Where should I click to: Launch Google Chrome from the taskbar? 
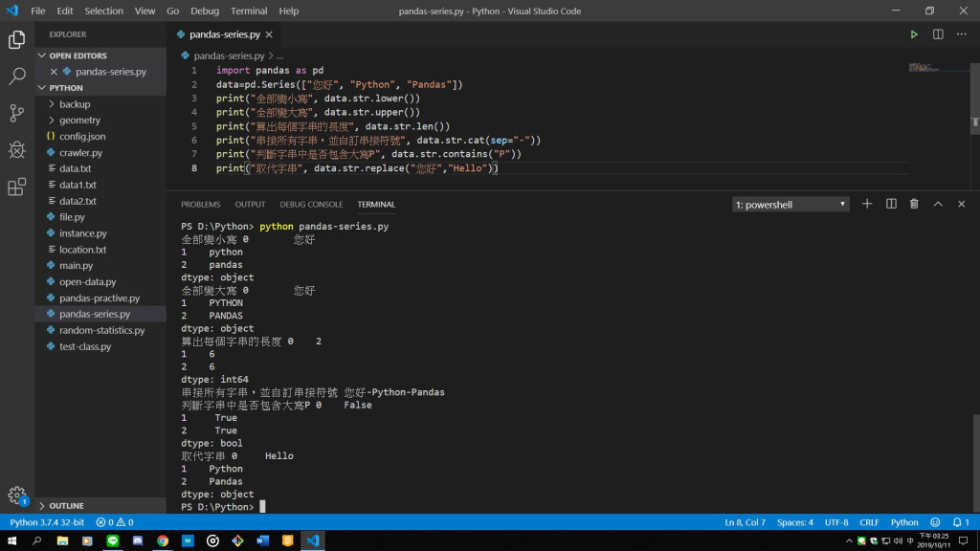(163, 541)
